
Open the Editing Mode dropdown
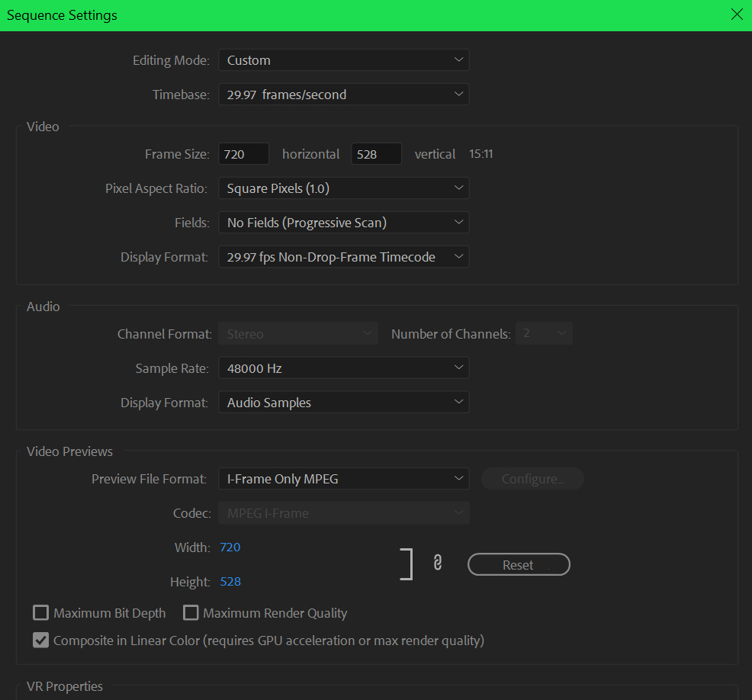343,60
